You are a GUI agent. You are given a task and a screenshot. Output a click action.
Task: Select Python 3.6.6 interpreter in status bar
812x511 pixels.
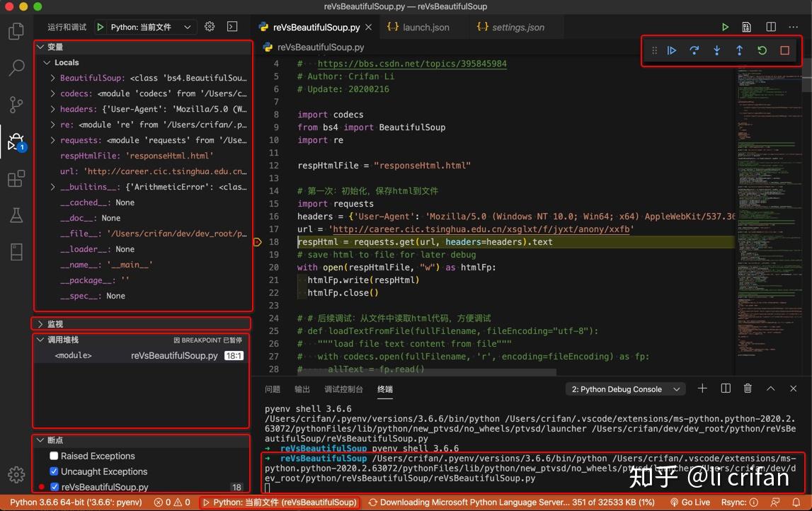coord(76,503)
